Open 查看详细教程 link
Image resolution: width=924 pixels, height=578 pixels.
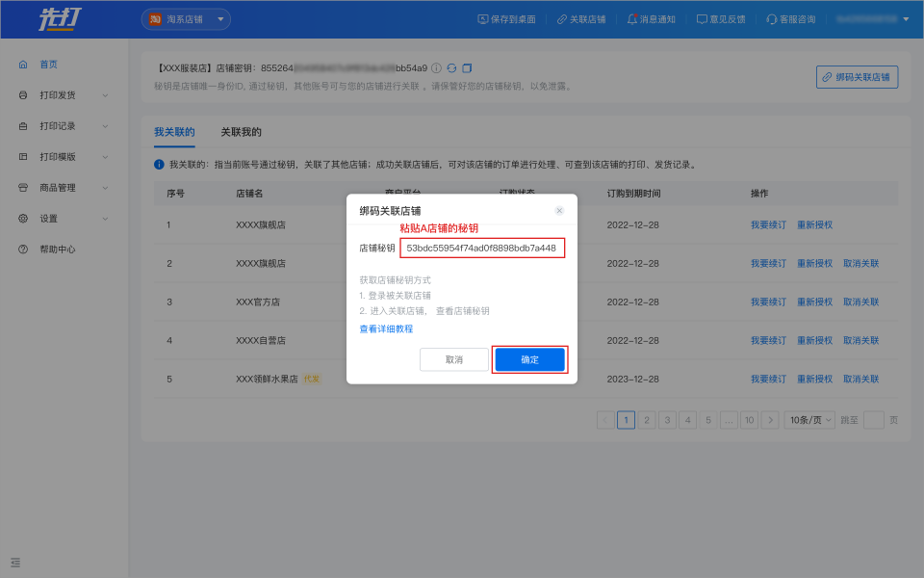point(386,328)
